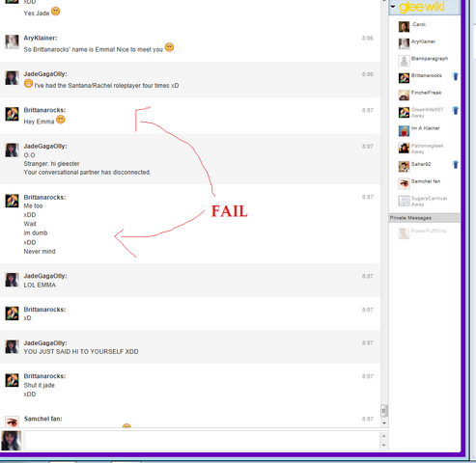The width and height of the screenshot is (476, 463).
Task: Click the text Your conversational partner has disconnected.
Action: pos(87,173)
